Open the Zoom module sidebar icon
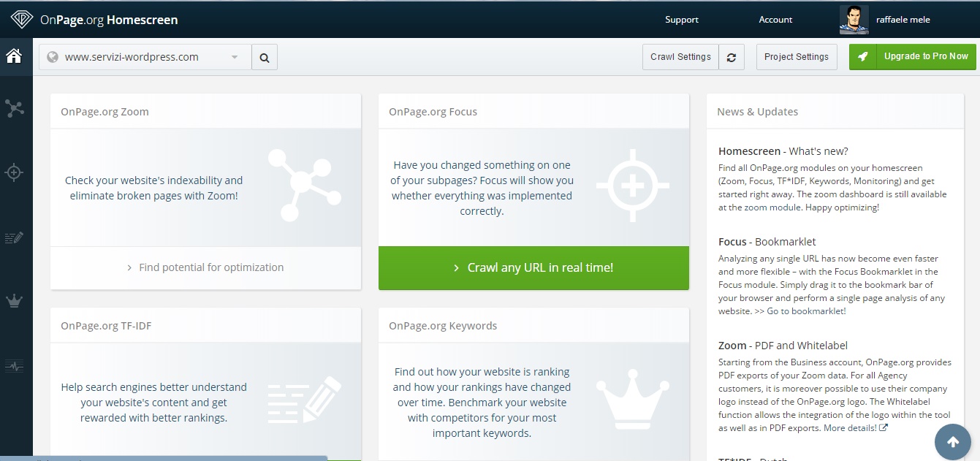The image size is (980, 461). click(14, 109)
